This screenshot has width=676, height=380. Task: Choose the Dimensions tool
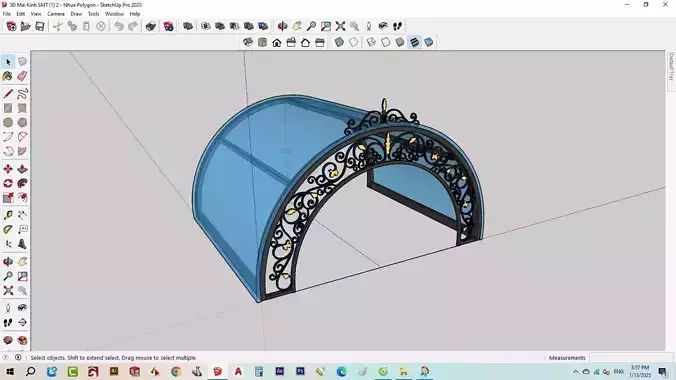22,215
